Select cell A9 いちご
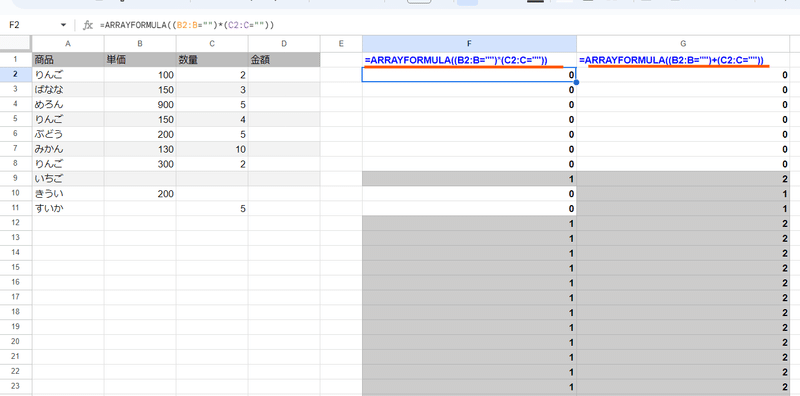Screen dimensions: 800x396 [68, 179]
